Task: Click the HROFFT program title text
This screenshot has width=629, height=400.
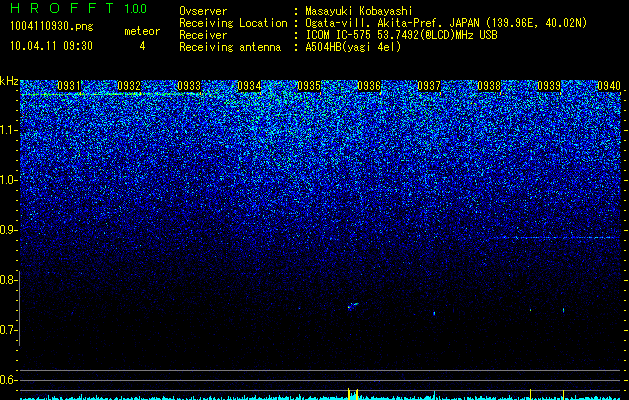Action: click(63, 8)
